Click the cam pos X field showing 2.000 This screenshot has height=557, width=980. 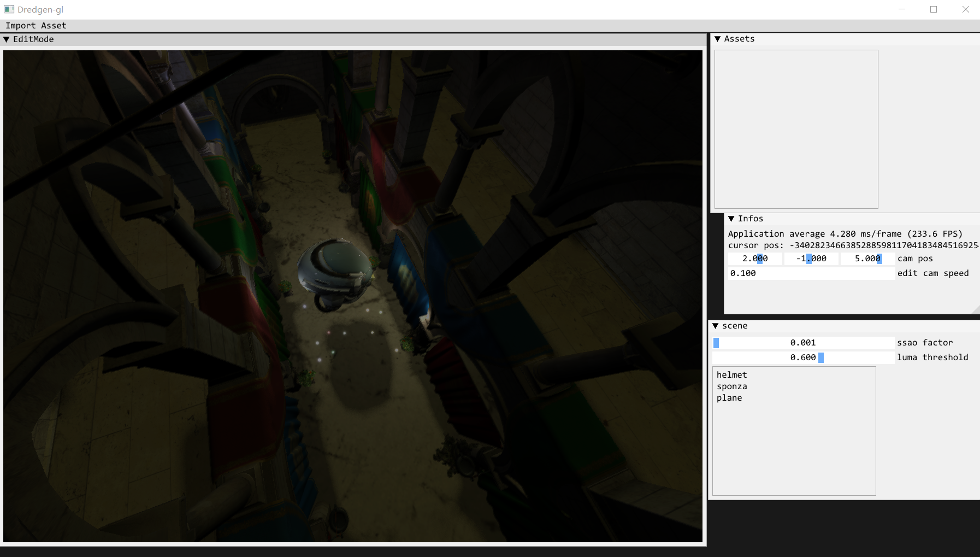[755, 259]
